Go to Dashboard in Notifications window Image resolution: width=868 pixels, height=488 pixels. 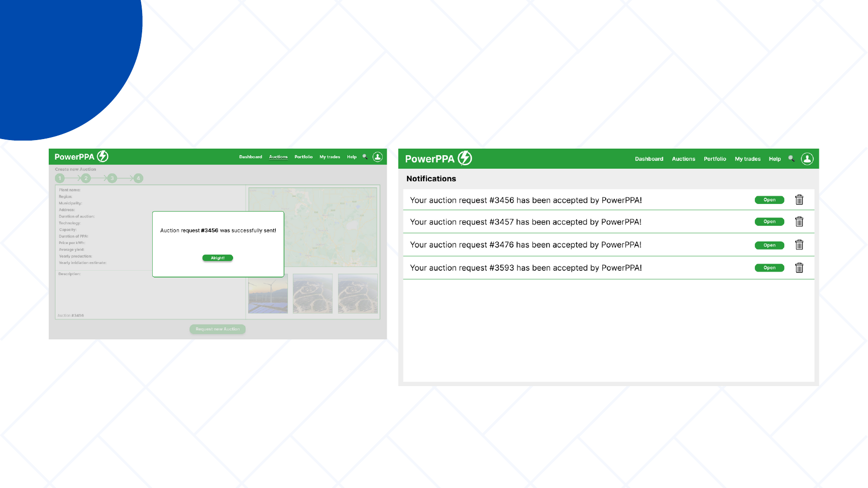(648, 159)
